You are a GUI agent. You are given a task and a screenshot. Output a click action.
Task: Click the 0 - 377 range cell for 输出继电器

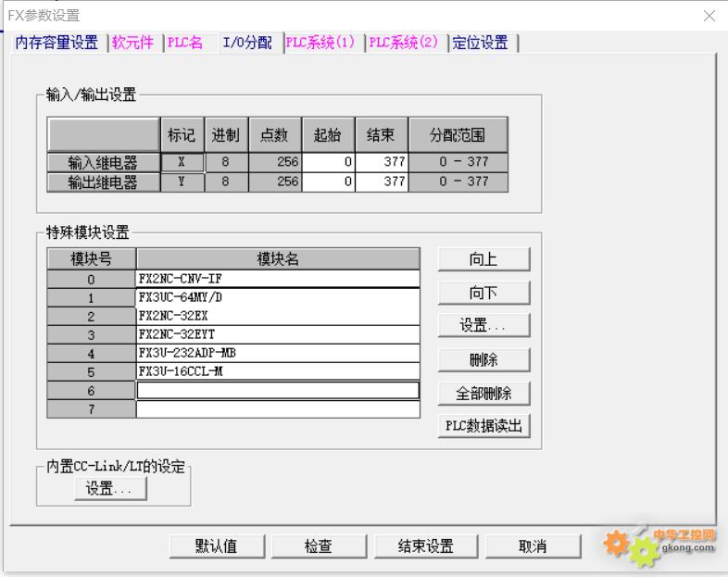458,182
